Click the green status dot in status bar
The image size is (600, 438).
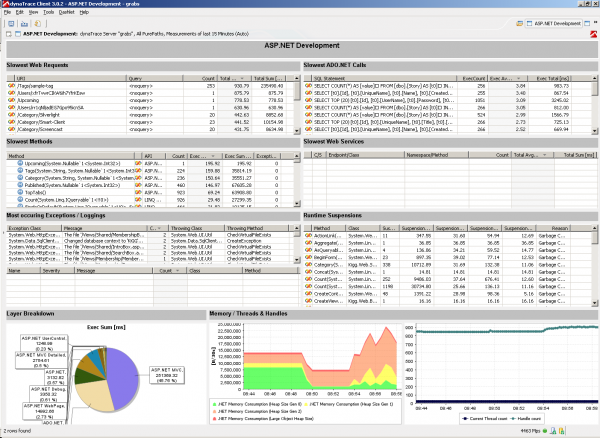coord(545,431)
